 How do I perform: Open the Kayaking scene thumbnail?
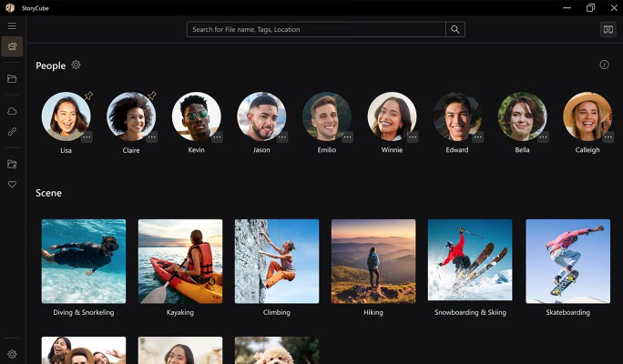coord(180,261)
